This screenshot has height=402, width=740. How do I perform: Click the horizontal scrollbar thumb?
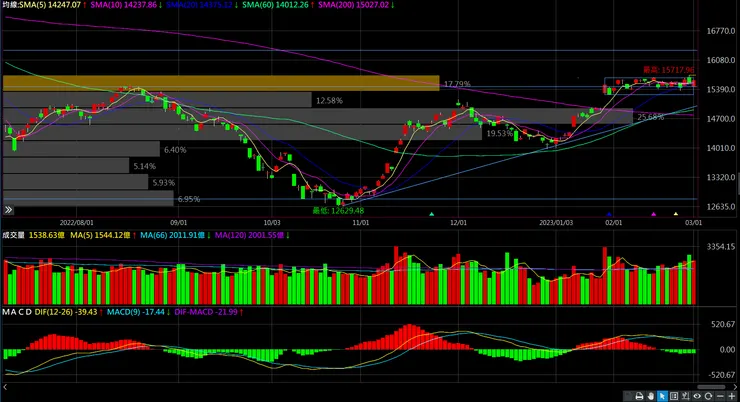click(x=711, y=387)
